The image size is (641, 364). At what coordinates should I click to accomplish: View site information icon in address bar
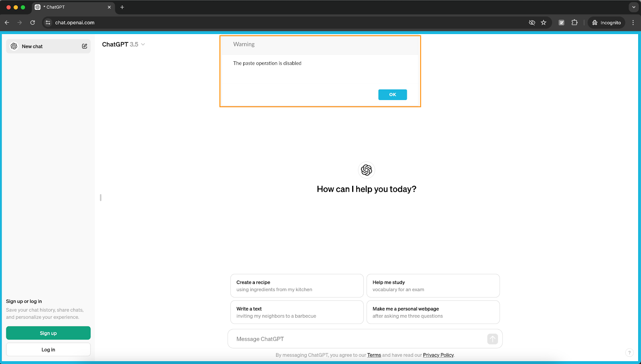(48, 23)
